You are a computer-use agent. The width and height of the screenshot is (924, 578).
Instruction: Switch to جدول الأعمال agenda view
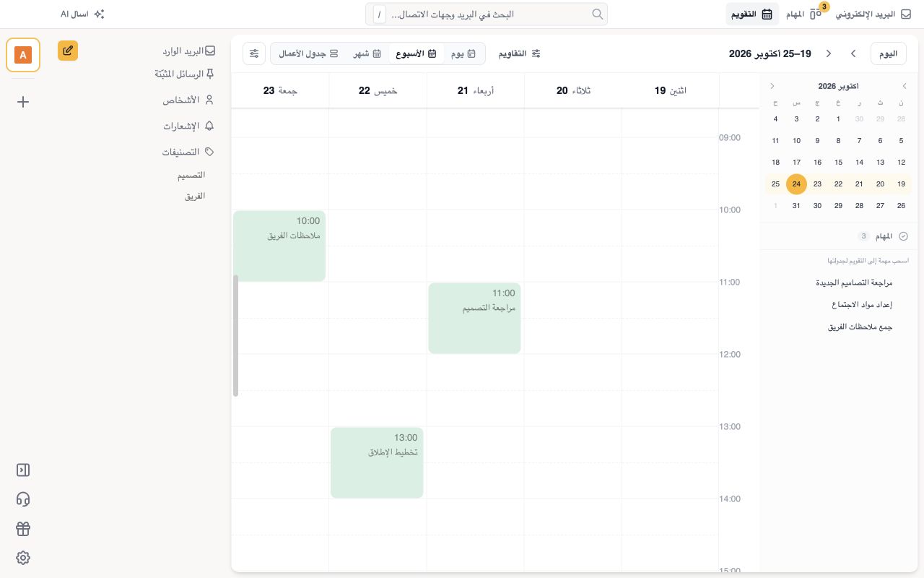coord(308,53)
